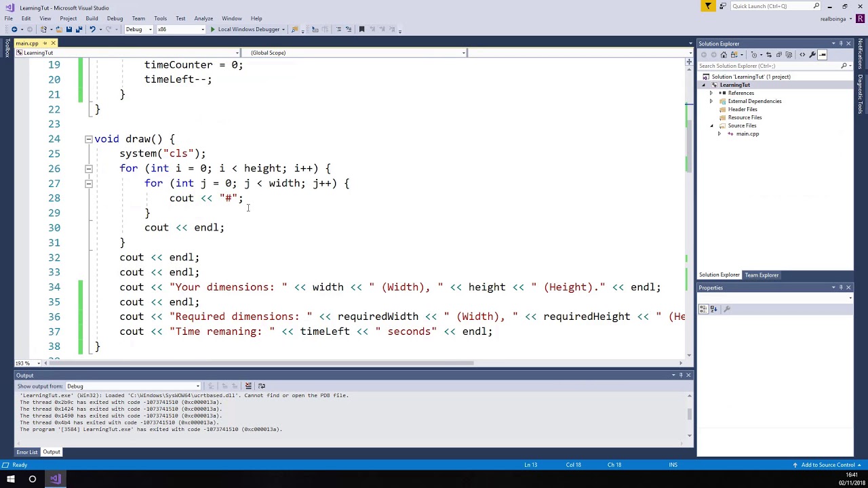
Task: Click Collapse All in Solution Explorer
Action: coord(778,55)
